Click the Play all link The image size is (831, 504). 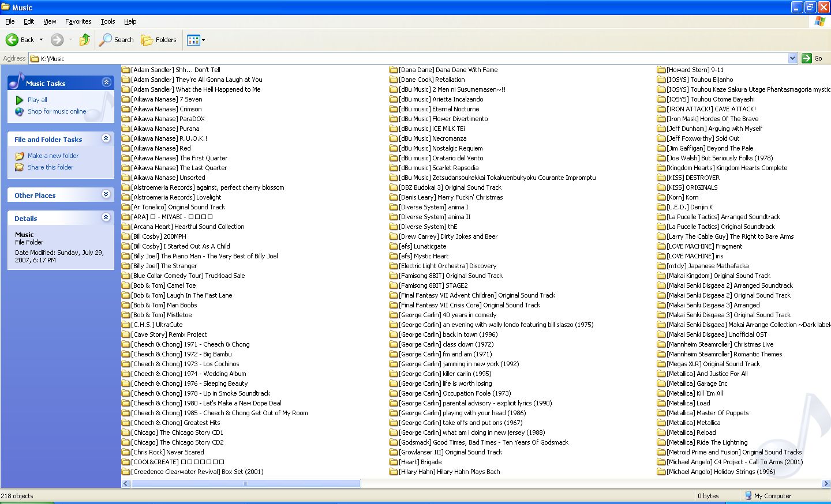point(38,100)
